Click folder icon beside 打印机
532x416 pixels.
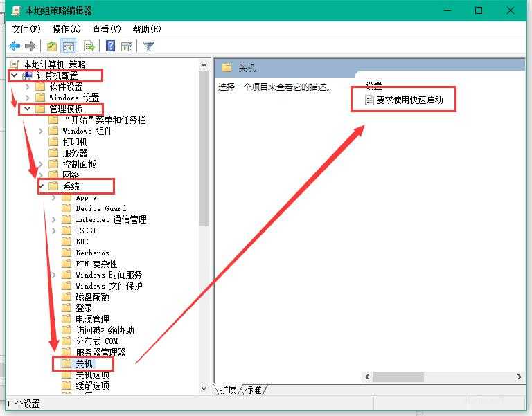pos(53,142)
